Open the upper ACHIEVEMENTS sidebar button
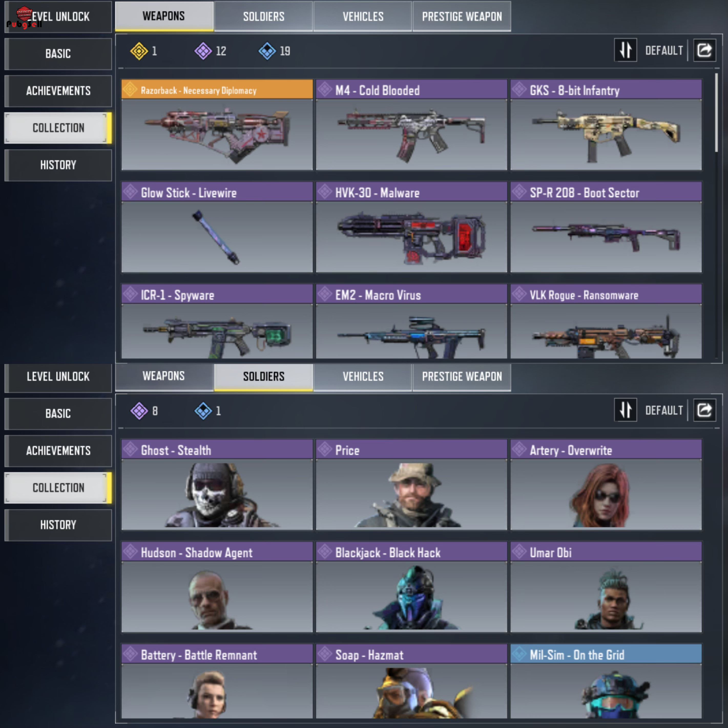 click(x=58, y=91)
